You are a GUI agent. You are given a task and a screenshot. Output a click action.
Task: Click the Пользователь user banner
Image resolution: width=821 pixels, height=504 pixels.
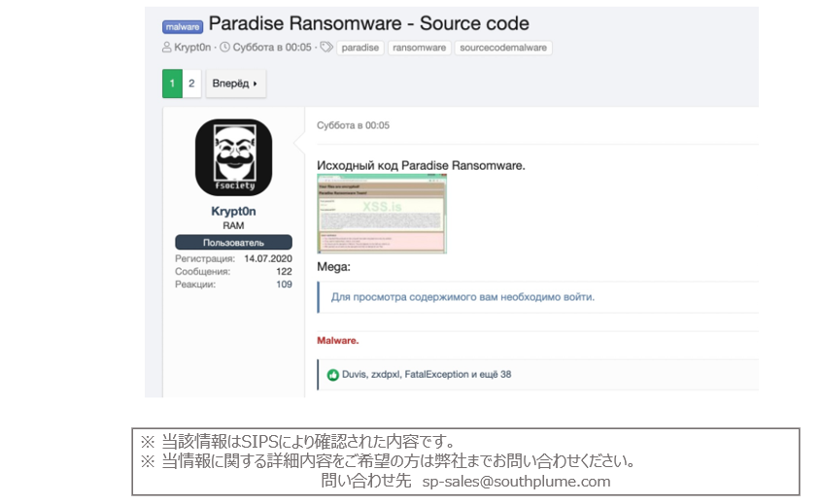233,243
